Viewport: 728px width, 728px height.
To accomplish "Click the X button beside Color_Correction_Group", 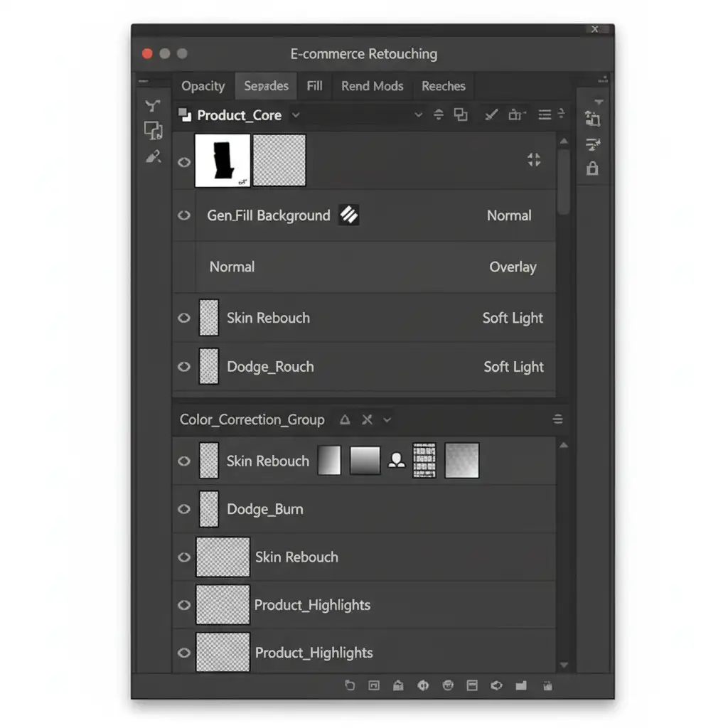I will click(367, 419).
